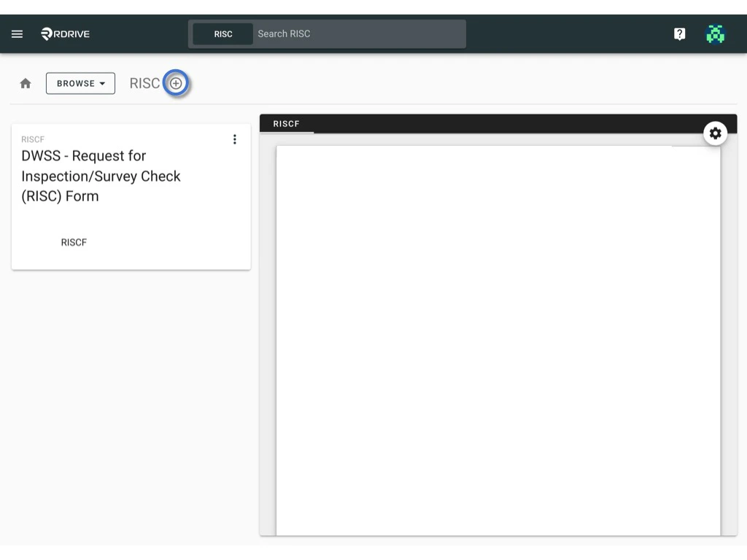This screenshot has height=560, width=747.
Task: Open the three-dot menu on the DWSS card
Action: (235, 139)
